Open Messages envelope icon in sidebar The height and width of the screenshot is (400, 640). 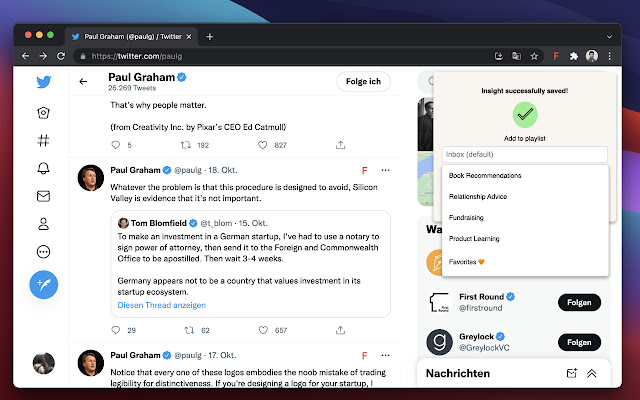coord(43,196)
